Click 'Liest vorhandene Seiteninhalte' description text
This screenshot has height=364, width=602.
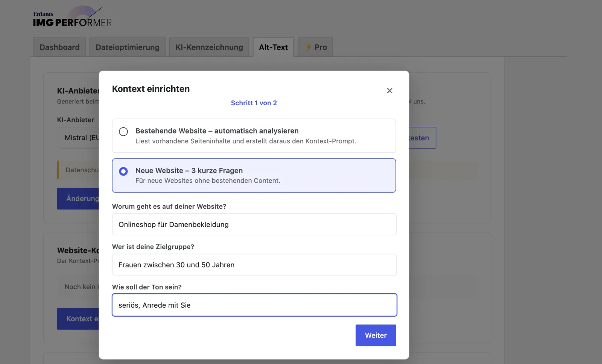pos(246,141)
